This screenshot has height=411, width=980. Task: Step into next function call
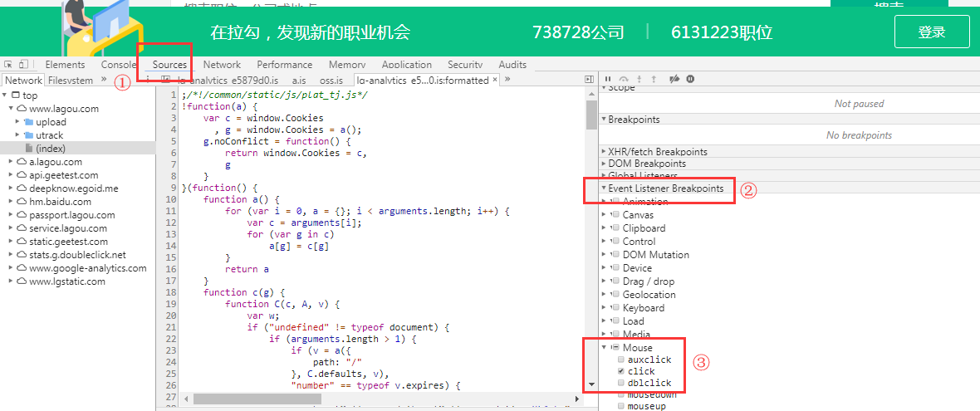[638, 80]
